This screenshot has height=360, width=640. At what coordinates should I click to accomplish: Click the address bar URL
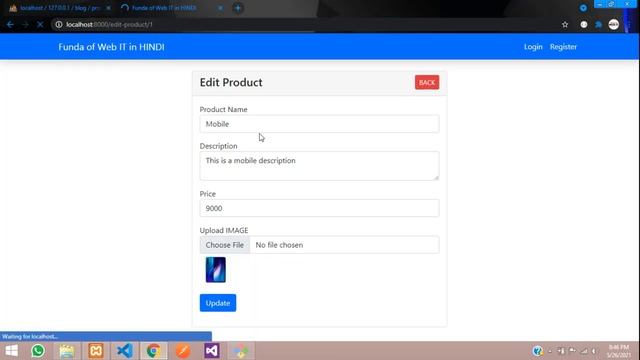[109, 24]
